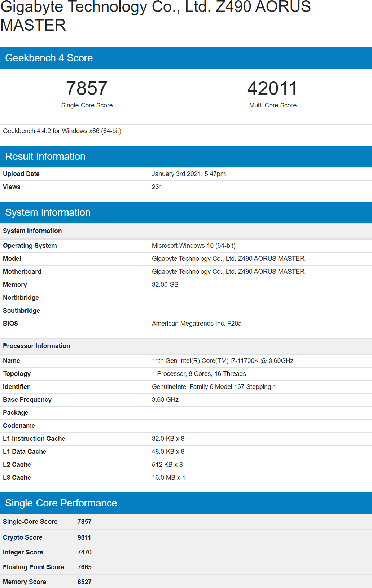Image resolution: width=372 pixels, height=588 pixels.
Task: Click the Model row label
Action: tap(12, 259)
